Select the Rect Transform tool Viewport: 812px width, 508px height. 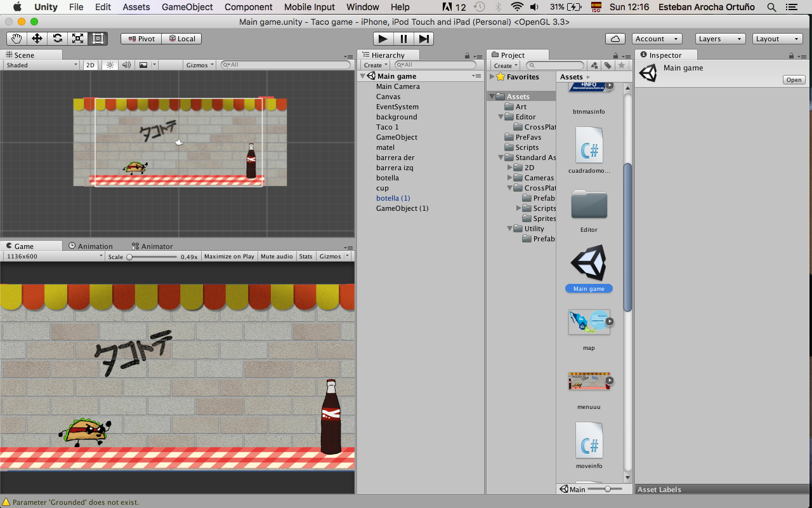coord(98,39)
